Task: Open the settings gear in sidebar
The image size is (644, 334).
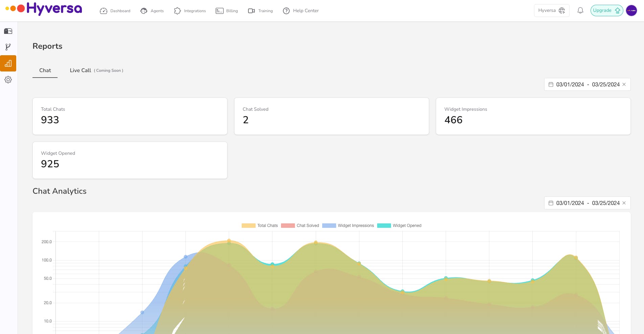Action: point(8,80)
